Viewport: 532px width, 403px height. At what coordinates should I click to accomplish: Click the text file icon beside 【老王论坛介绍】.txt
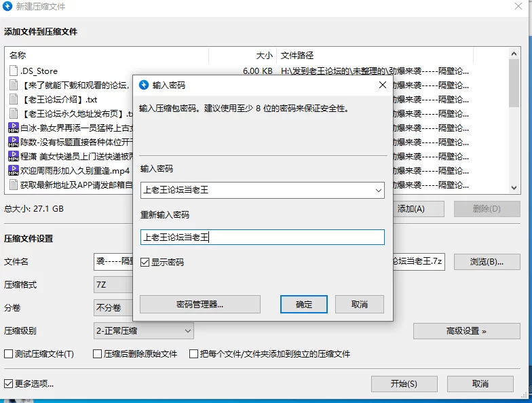point(14,99)
